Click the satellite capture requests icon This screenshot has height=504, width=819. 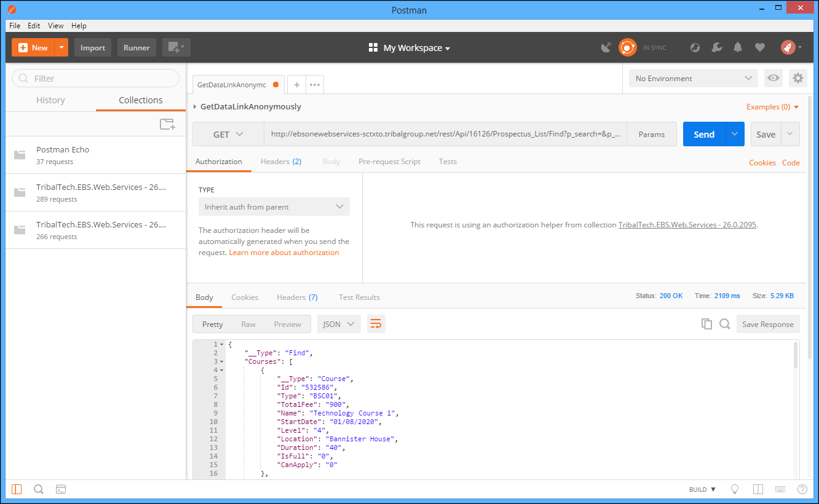point(606,47)
